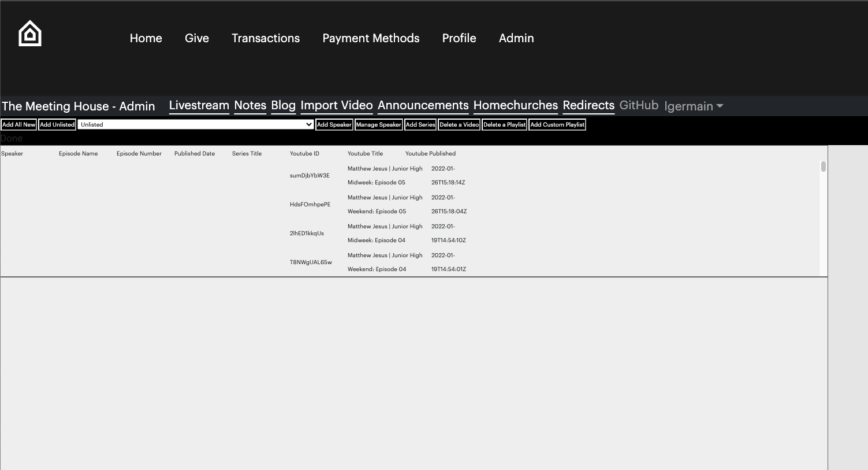Switch to the Livestream tab
Screen dimensions: 868x470
pos(199,105)
